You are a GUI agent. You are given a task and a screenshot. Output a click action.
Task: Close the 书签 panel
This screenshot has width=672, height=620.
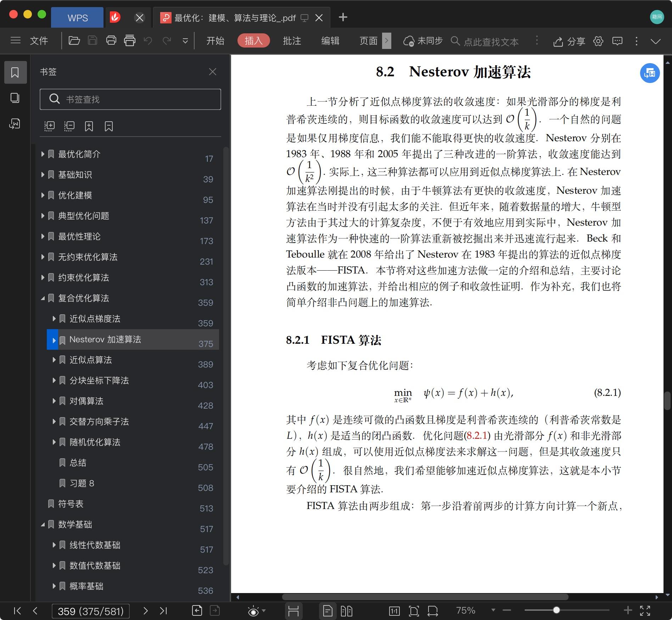click(212, 72)
